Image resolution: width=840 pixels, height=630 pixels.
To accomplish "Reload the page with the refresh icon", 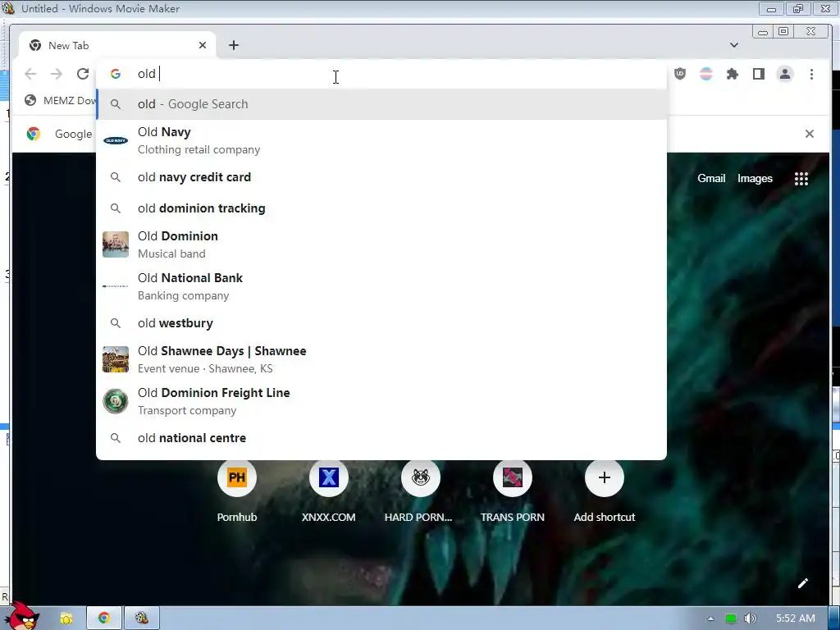I will click(83, 74).
